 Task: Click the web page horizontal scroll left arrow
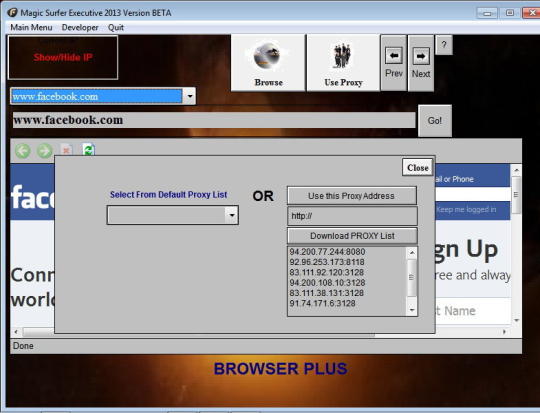point(16,332)
